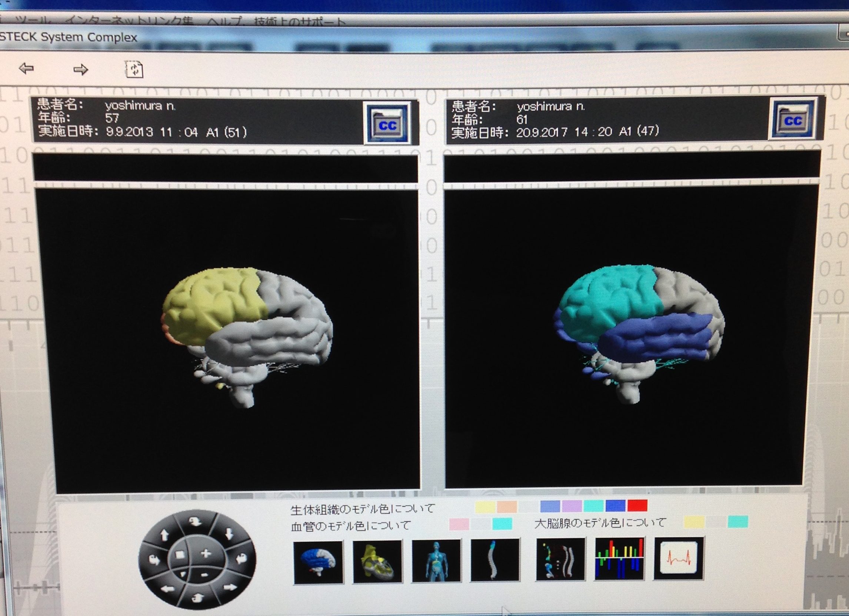This screenshot has width=849, height=616.
Task: Click the right-side rotate button on navigation wheel
Action: 242,559
